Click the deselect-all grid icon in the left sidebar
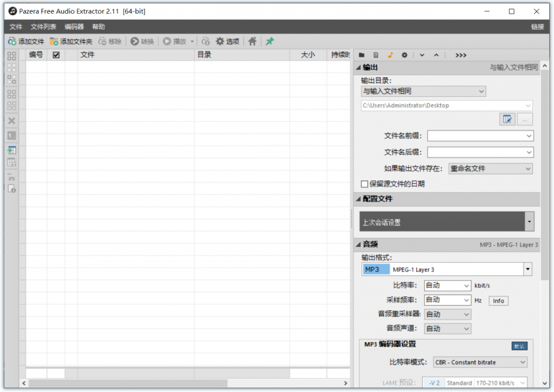Screen dimensions: 554x392 click(12, 68)
